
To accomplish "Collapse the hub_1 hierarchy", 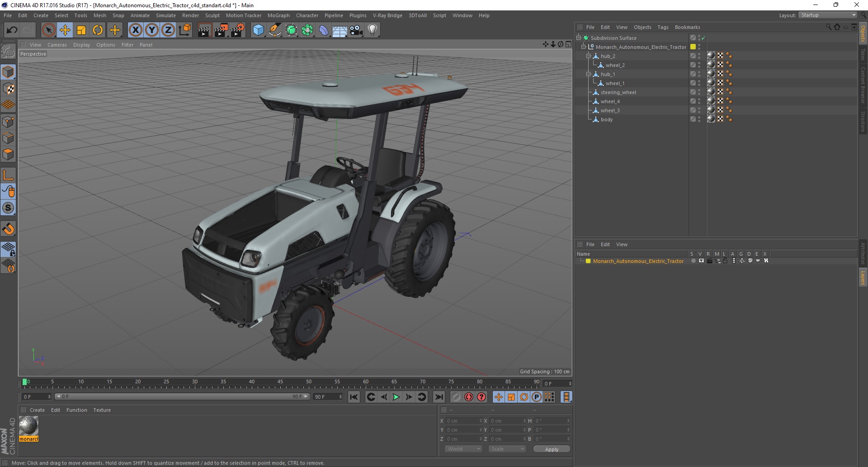I will [x=588, y=74].
